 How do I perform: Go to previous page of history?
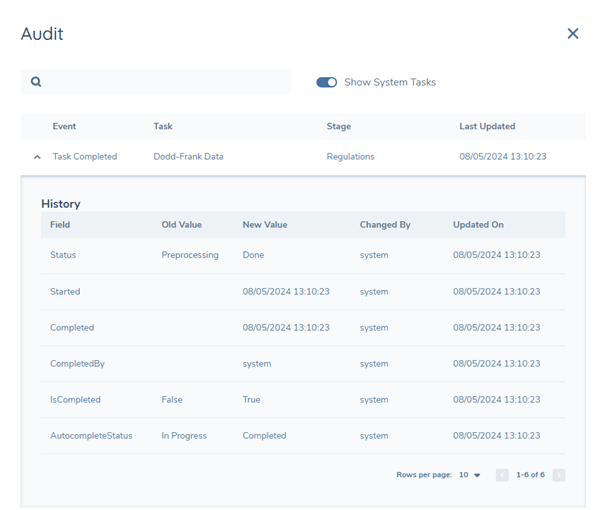[502, 475]
